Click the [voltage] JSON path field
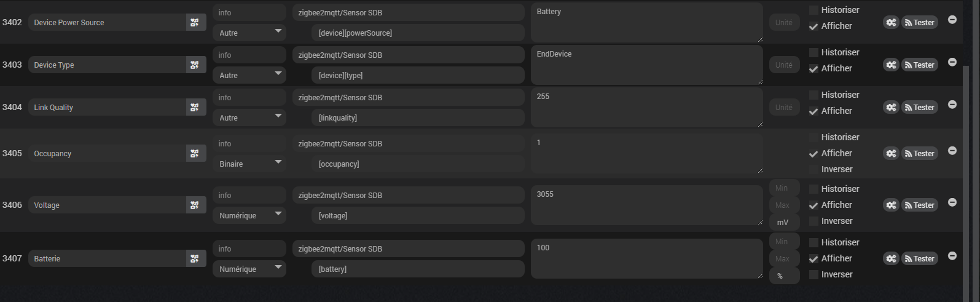This screenshot has height=302, width=980. tap(418, 216)
